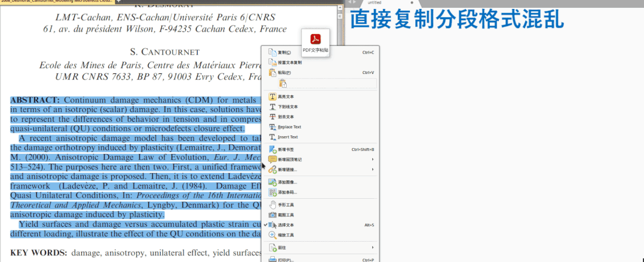Expand the 前往 go-to submenu

(x=320, y=248)
